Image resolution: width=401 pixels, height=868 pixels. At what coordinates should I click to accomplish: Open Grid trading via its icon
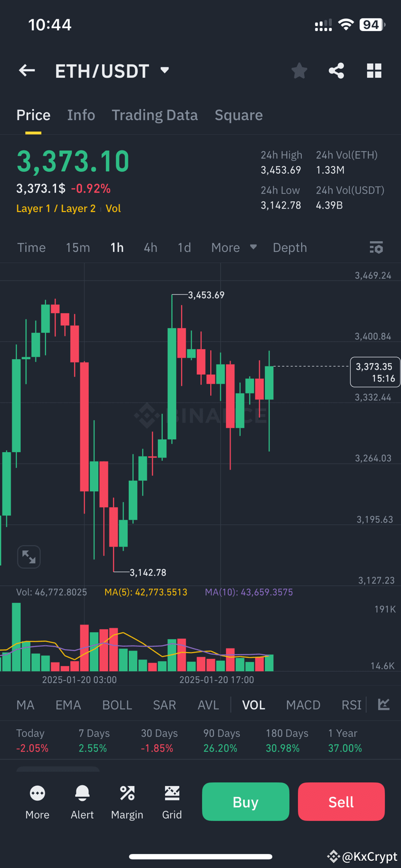point(172,801)
